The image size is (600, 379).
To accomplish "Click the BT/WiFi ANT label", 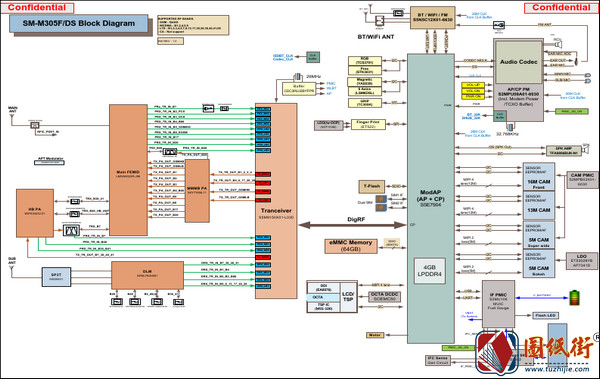I will [376, 37].
